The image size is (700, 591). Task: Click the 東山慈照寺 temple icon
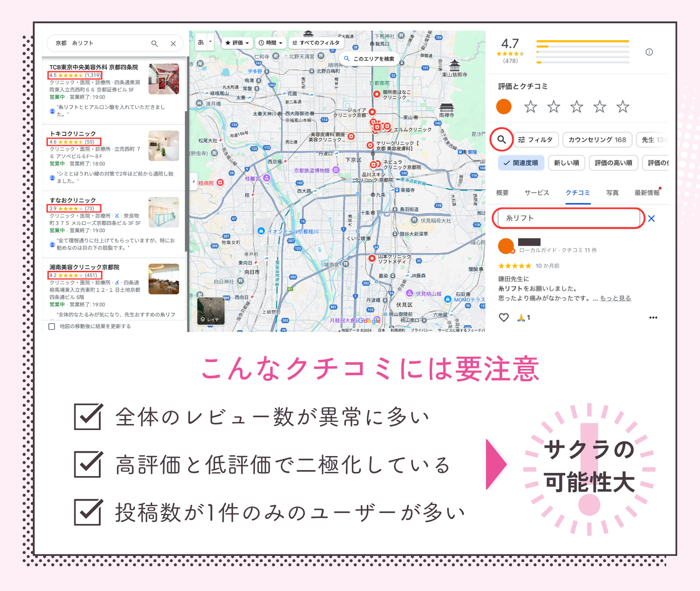(454, 65)
